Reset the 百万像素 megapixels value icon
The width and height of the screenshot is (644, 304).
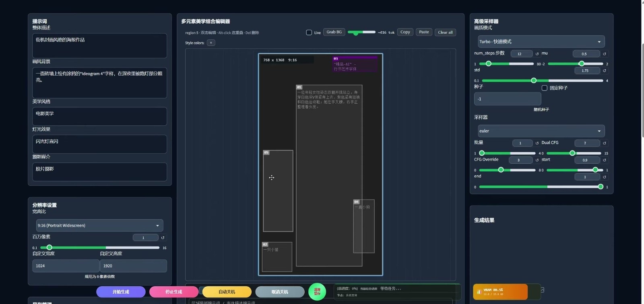click(x=163, y=238)
